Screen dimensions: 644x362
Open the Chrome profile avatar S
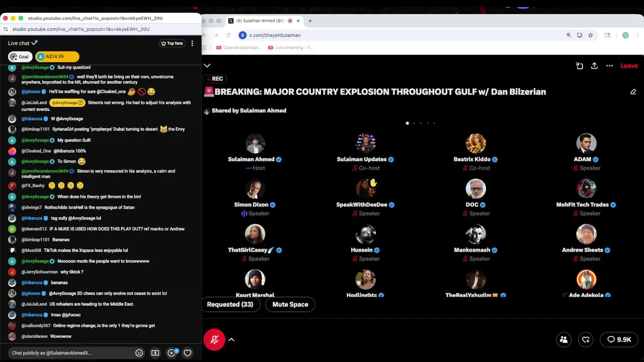[625, 35]
